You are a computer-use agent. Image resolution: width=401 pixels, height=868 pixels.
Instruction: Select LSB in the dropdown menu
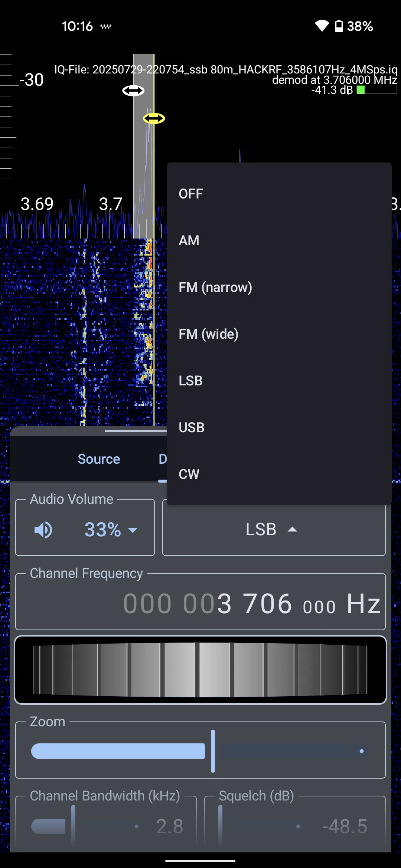click(x=191, y=381)
